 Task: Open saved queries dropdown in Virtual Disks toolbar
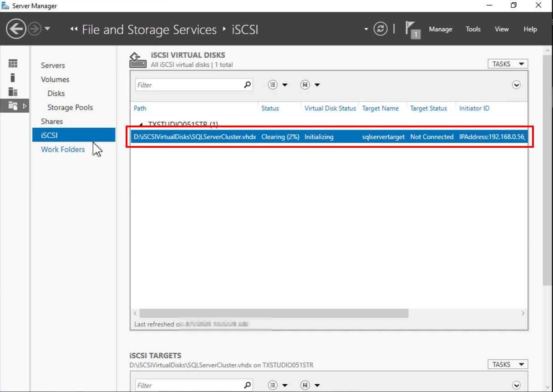pos(310,85)
